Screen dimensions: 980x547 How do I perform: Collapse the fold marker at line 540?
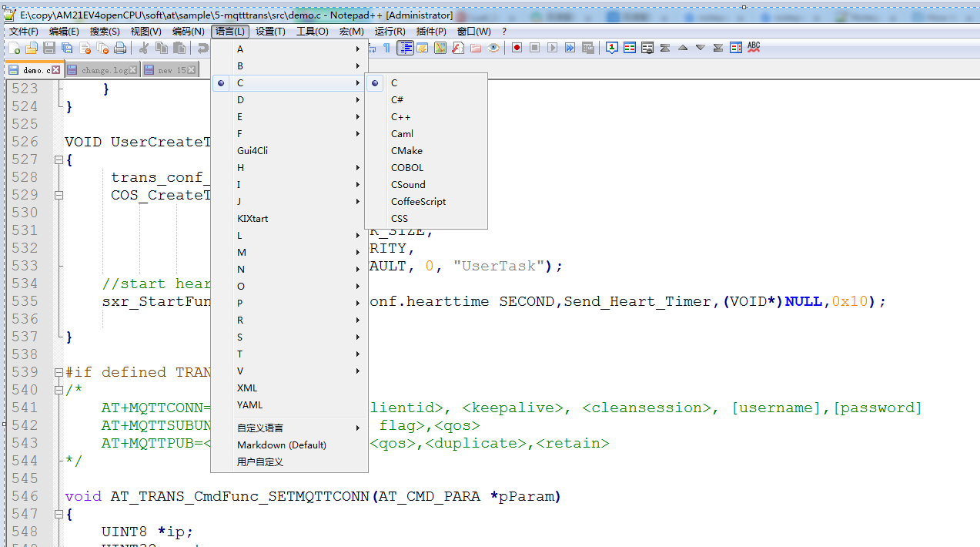click(x=59, y=390)
